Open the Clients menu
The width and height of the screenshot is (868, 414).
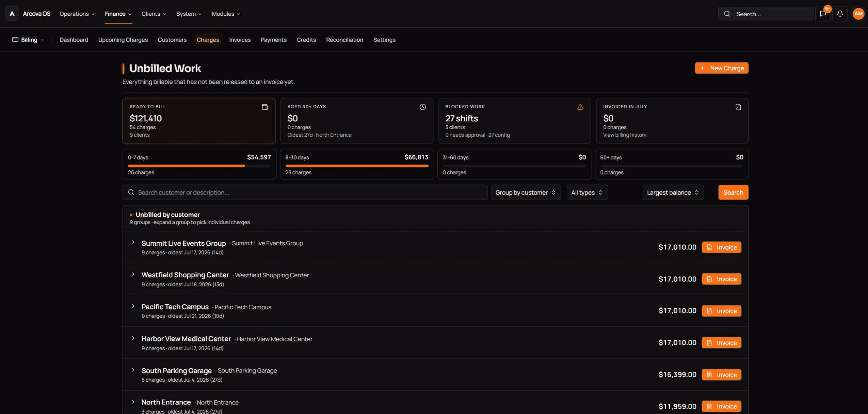tap(154, 14)
